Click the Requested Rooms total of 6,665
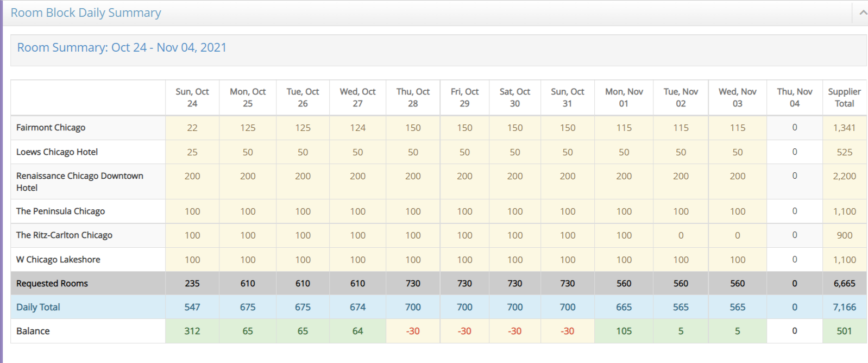Screen dimensions: 868x363 point(844,284)
